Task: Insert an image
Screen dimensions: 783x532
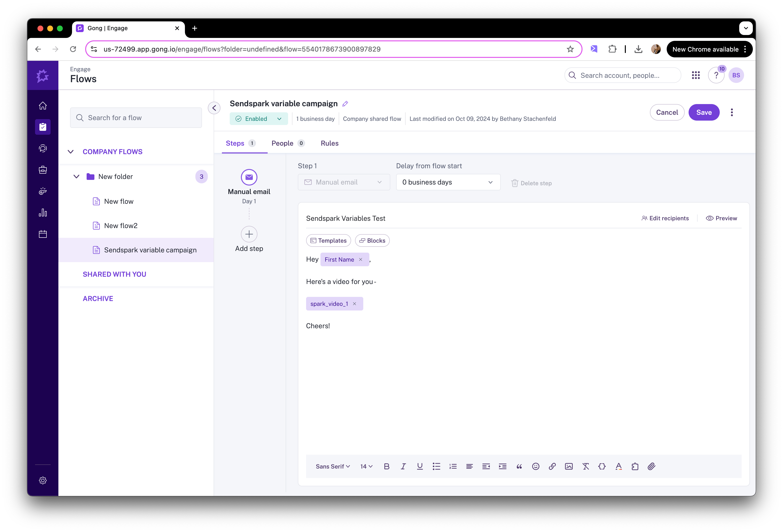Action: point(569,466)
